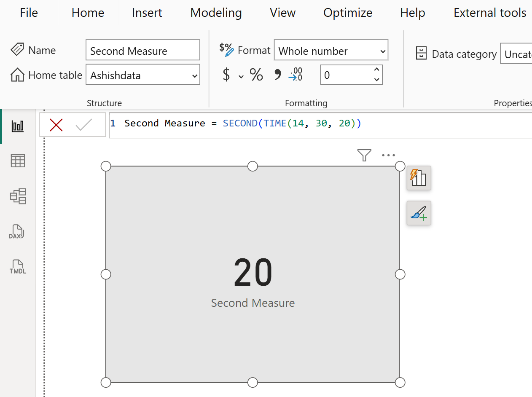This screenshot has height=397, width=532.
Task: Open Model view from the sidebar
Action: pyautogui.click(x=17, y=196)
